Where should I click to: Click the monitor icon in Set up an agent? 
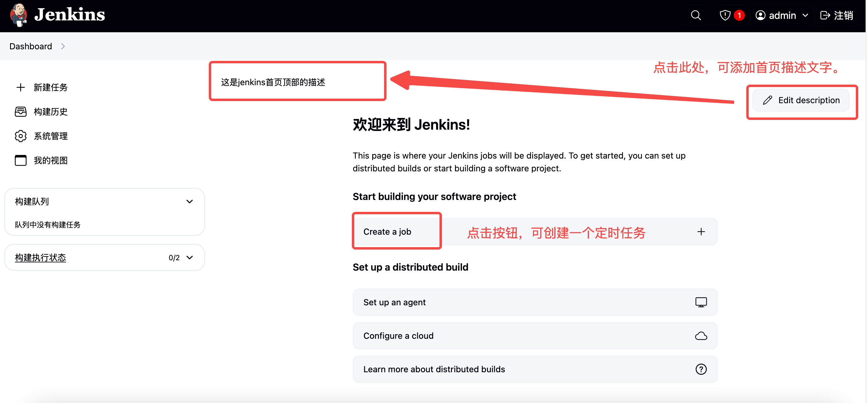[701, 302]
